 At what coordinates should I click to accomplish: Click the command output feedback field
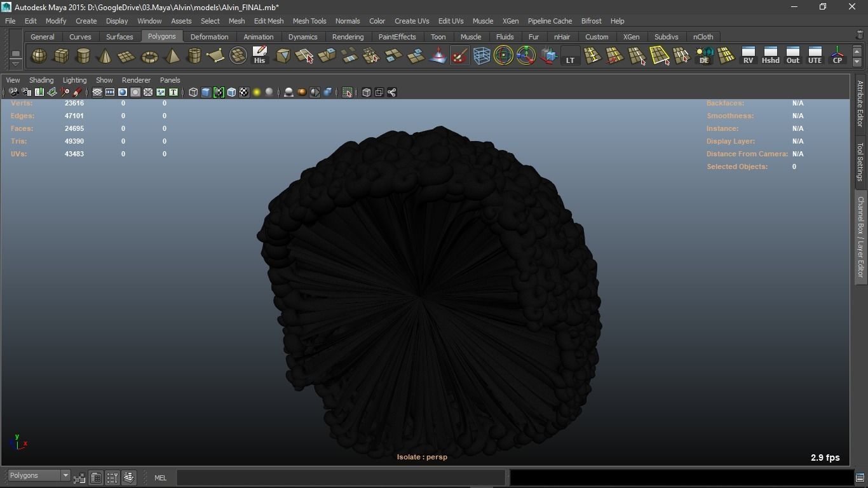681,477
